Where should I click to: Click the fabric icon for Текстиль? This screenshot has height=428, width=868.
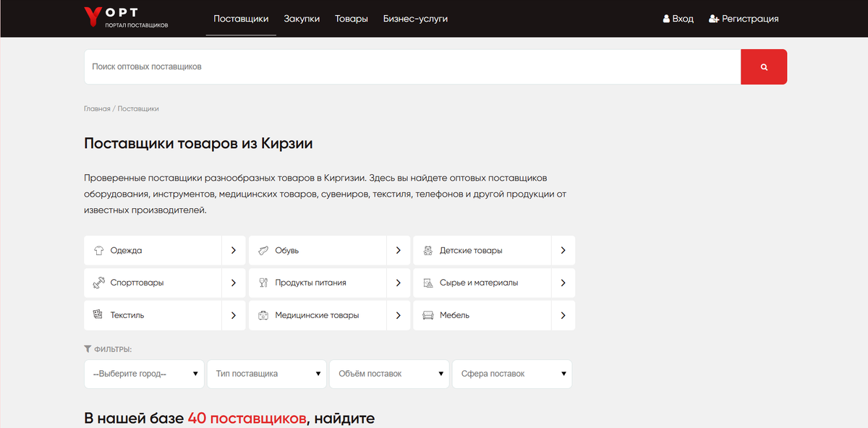tap(98, 315)
